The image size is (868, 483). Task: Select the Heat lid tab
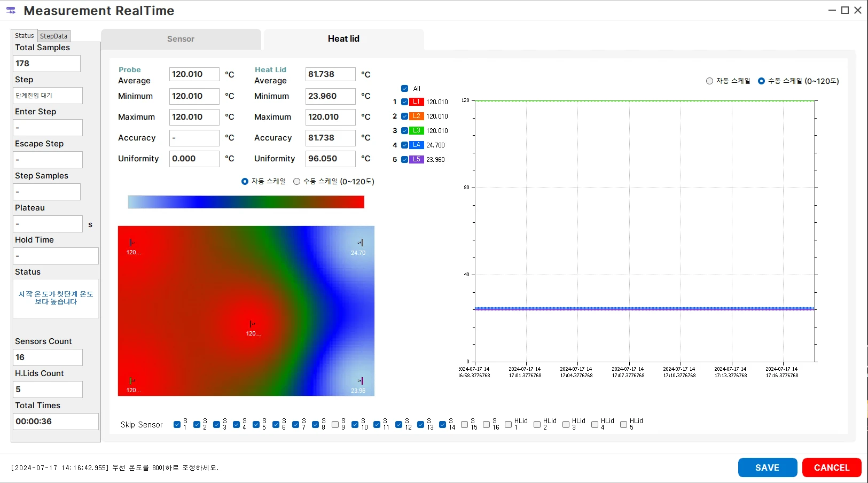pyautogui.click(x=343, y=39)
